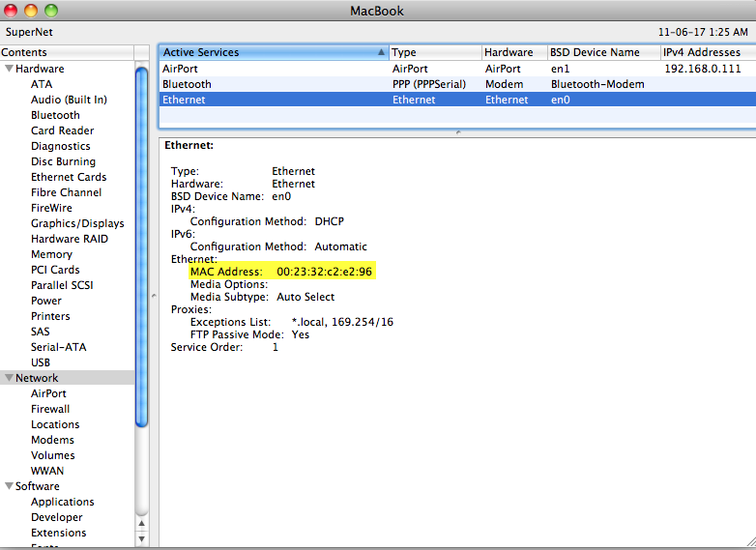Open FireWire in the sidebar
The height and width of the screenshot is (550, 756).
click(51, 208)
